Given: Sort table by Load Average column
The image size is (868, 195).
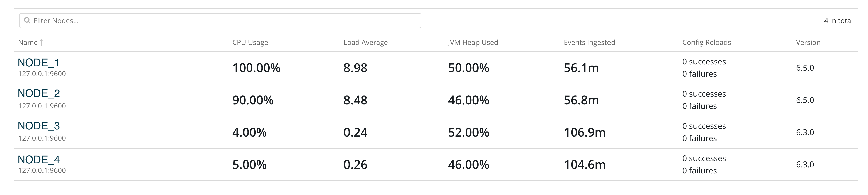Looking at the screenshot, I should (x=365, y=43).
